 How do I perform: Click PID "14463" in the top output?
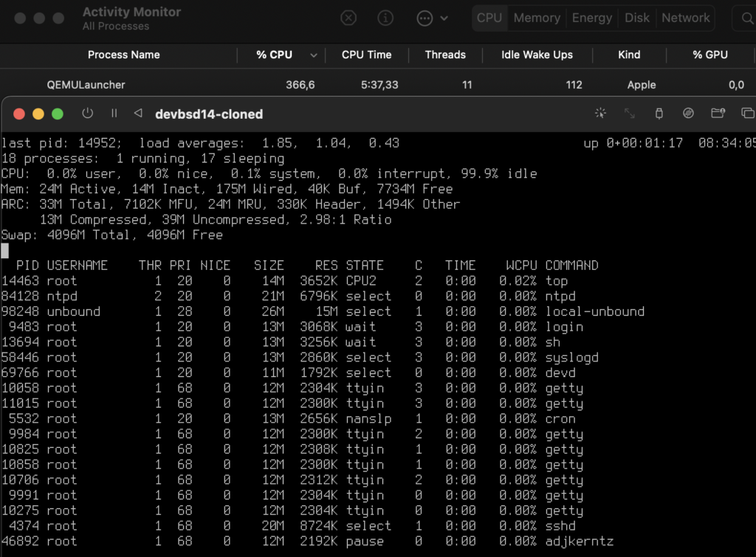point(20,281)
